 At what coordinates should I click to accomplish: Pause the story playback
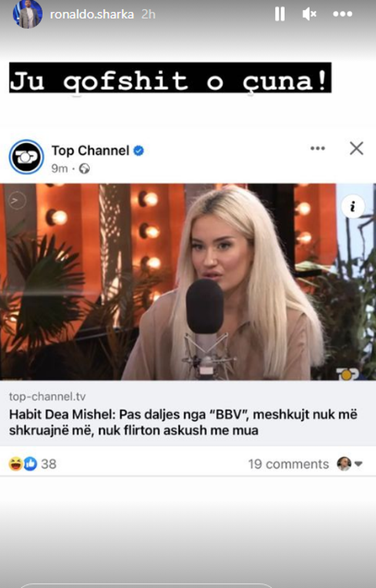pos(280,14)
